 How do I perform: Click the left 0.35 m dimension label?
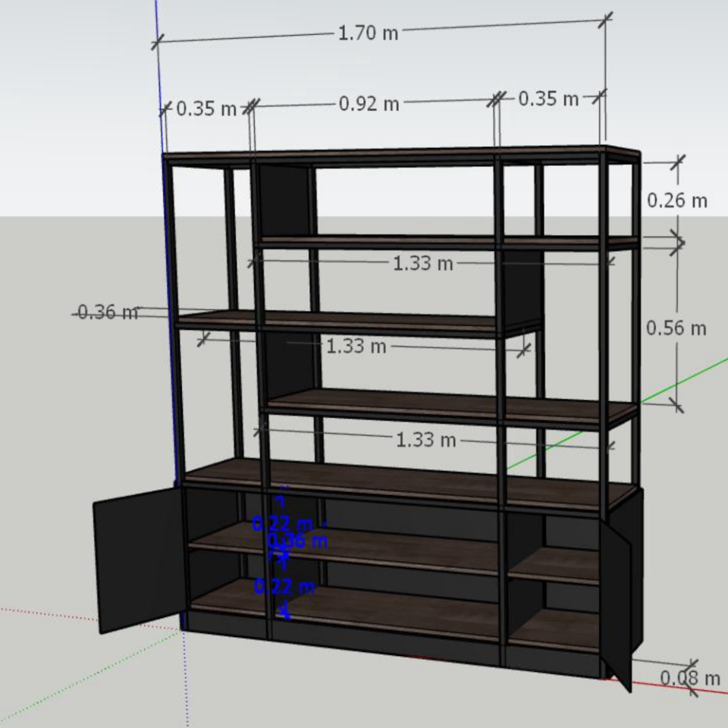[206, 109]
